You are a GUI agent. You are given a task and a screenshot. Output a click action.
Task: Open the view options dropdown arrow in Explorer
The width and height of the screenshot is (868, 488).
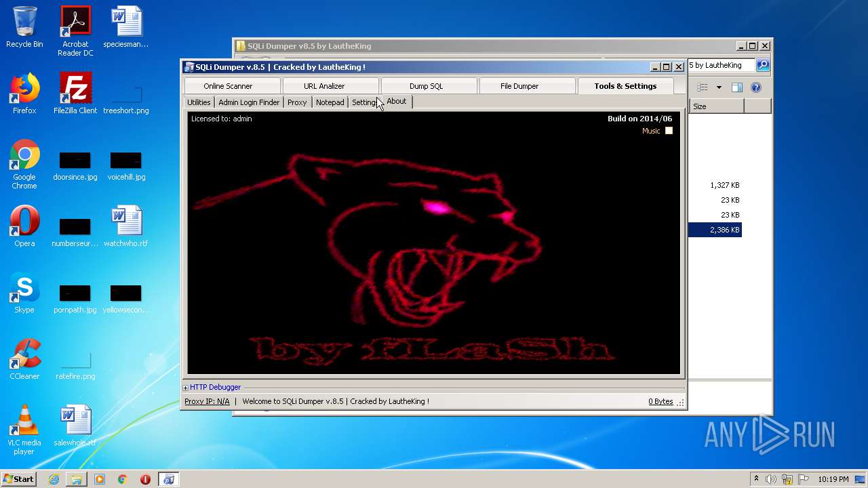719,87
